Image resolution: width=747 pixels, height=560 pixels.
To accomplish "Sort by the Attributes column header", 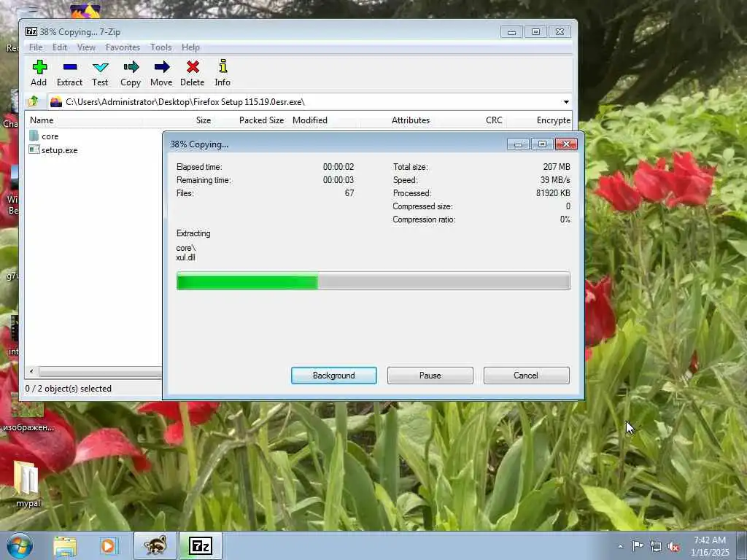I will pos(411,120).
